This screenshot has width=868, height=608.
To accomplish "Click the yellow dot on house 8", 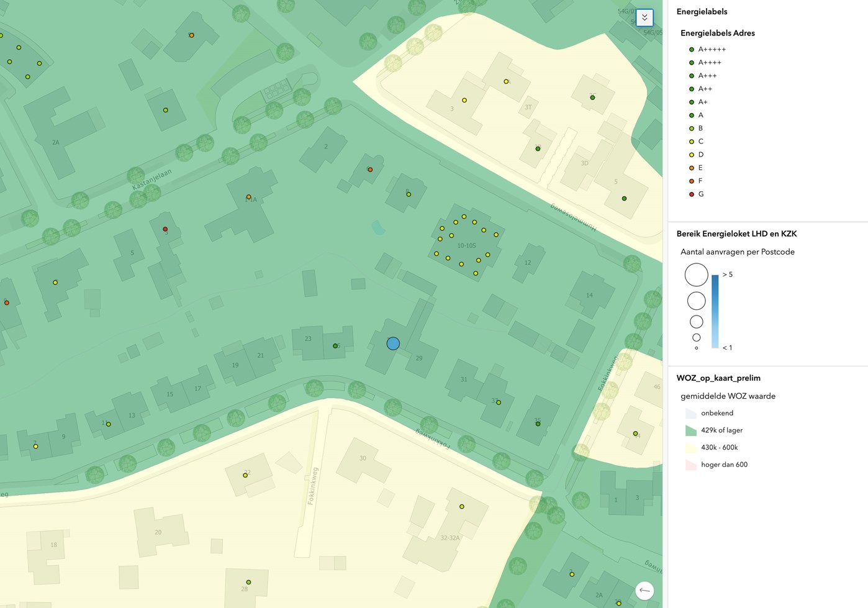I will (x=409, y=194).
